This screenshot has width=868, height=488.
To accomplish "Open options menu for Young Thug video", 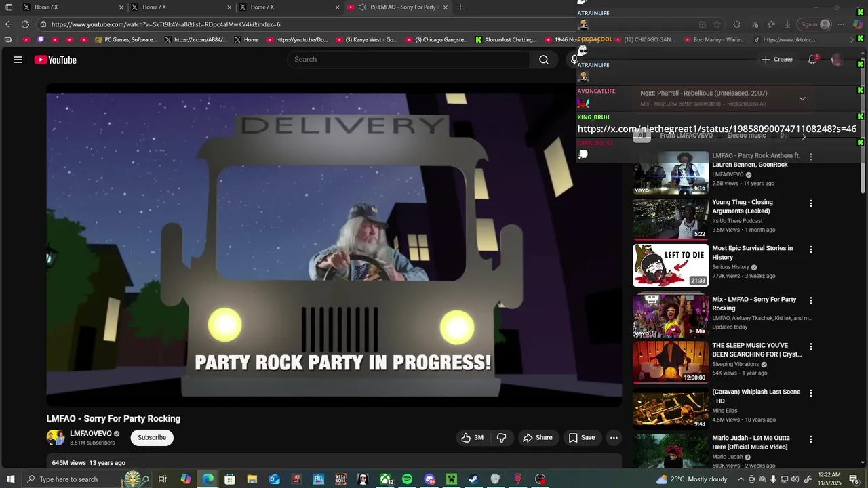I will coord(810,203).
